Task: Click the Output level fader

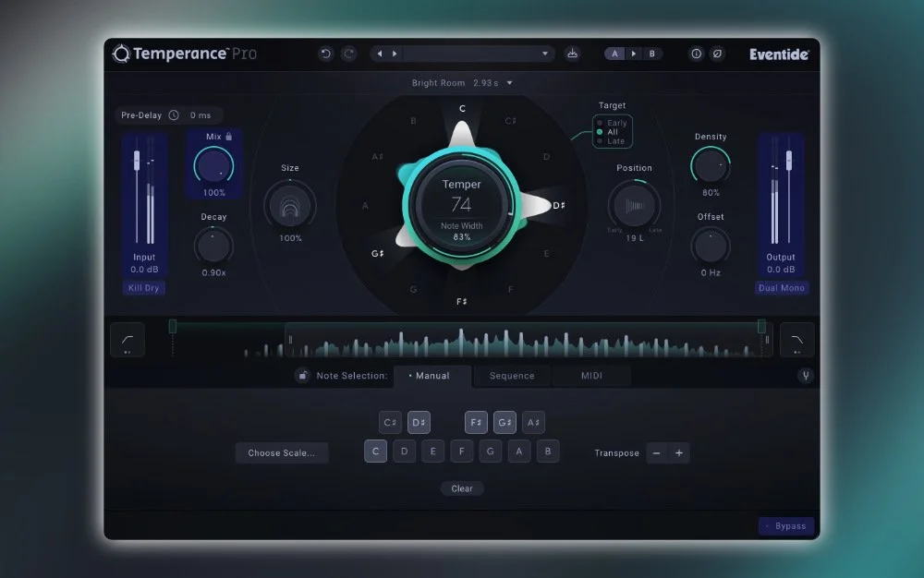Action: point(788,160)
